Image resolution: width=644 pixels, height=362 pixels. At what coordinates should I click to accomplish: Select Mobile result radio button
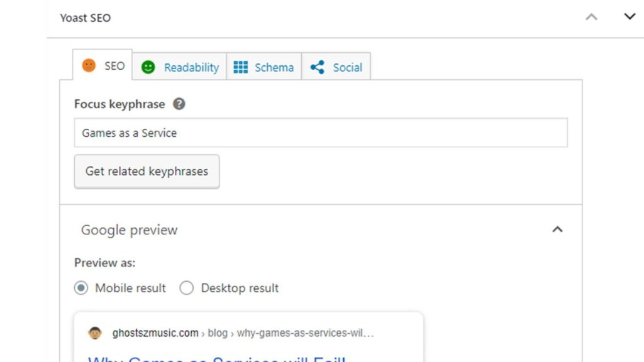coord(81,288)
